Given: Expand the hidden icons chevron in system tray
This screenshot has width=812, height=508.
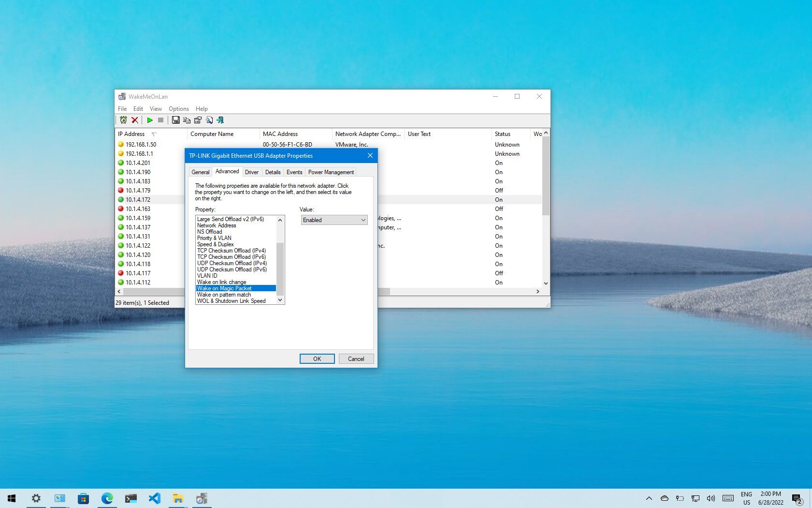Looking at the screenshot, I should click(649, 498).
